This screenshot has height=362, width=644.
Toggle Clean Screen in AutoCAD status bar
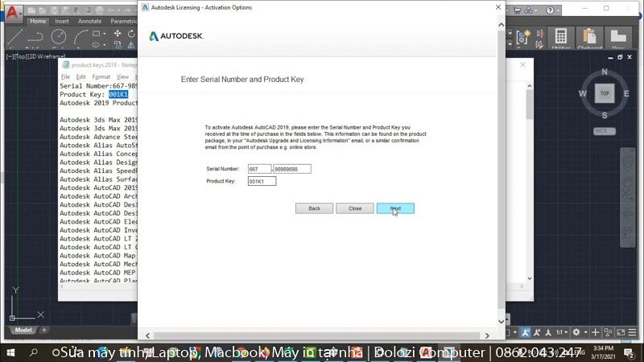pyautogui.click(x=621, y=332)
